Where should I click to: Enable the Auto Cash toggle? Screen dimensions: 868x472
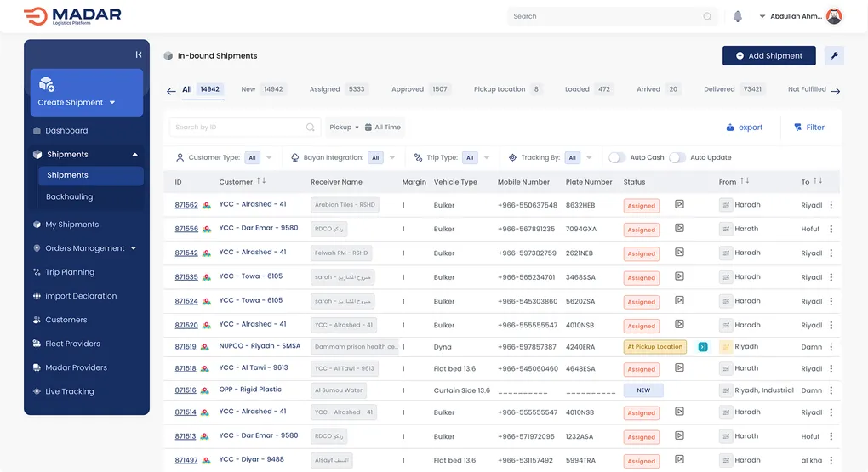(617, 157)
